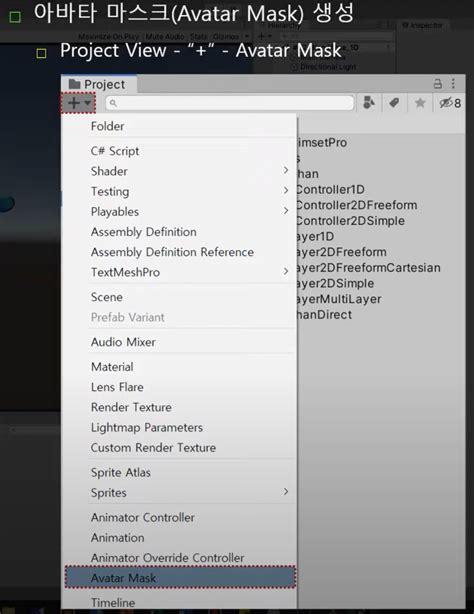
Task: Click the Project panel search field
Action: (230, 103)
